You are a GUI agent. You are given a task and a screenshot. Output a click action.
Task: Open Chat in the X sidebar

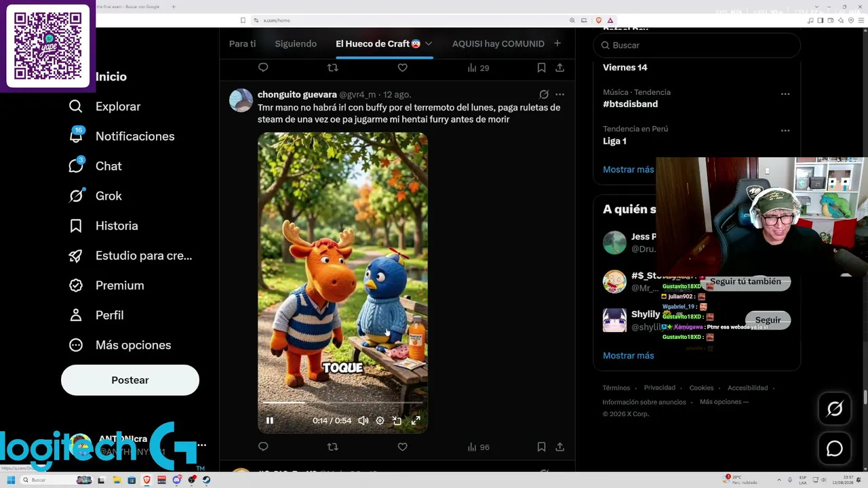point(95,166)
